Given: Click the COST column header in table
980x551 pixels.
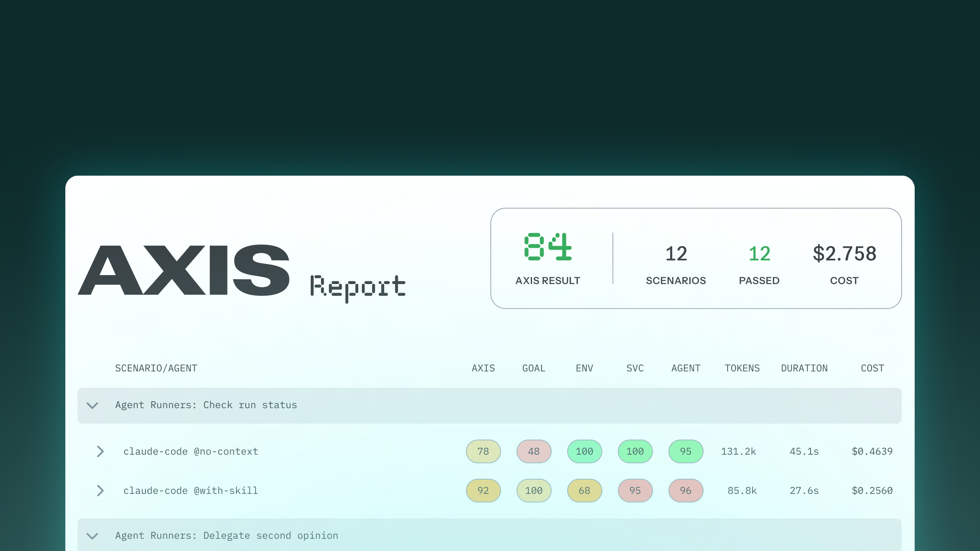Looking at the screenshot, I should [x=873, y=368].
